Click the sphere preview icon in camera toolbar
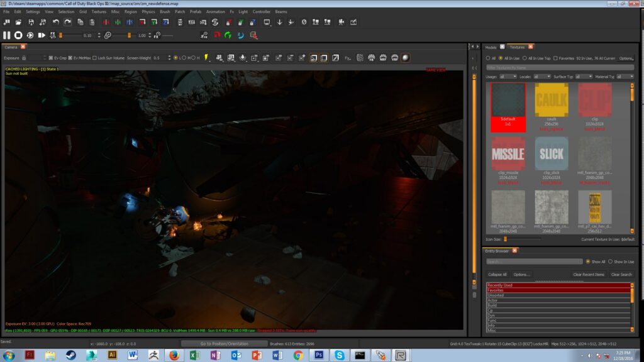 (x=406, y=58)
